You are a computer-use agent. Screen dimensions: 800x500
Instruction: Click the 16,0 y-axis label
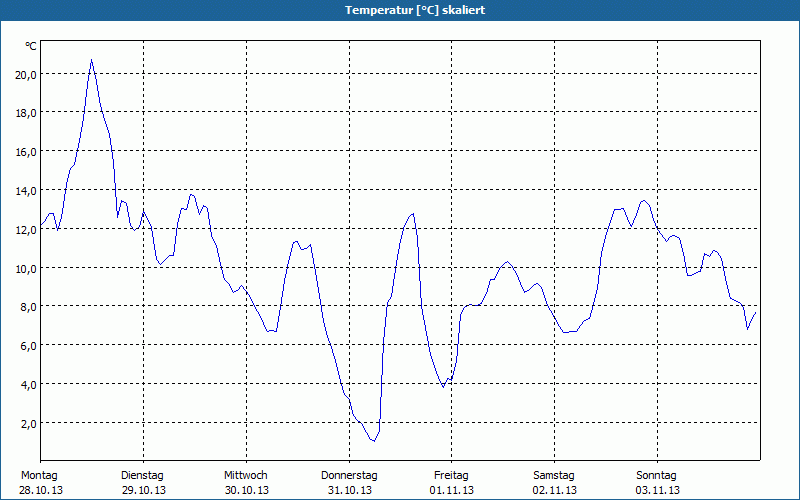(x=26, y=152)
